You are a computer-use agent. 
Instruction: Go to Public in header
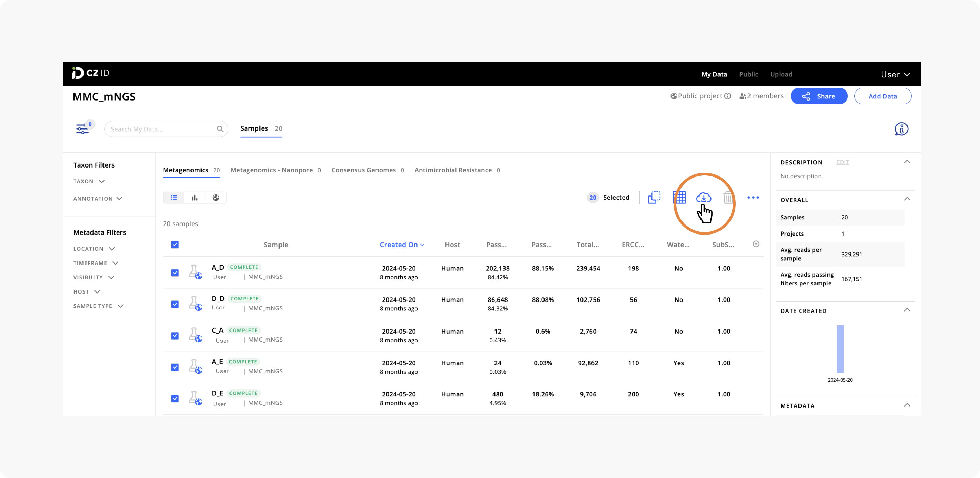click(748, 74)
